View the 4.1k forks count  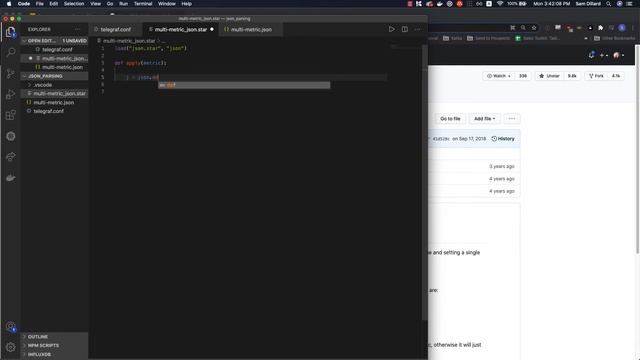(616, 76)
